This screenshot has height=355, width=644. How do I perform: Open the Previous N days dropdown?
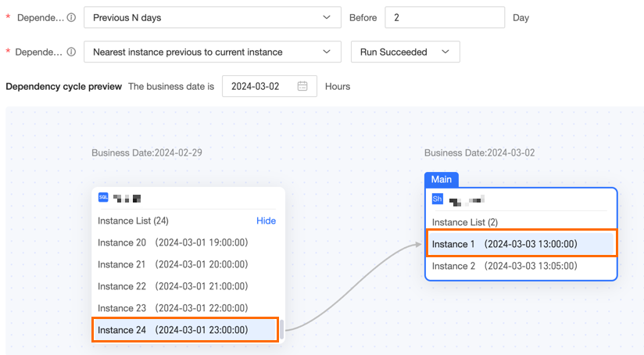click(213, 17)
